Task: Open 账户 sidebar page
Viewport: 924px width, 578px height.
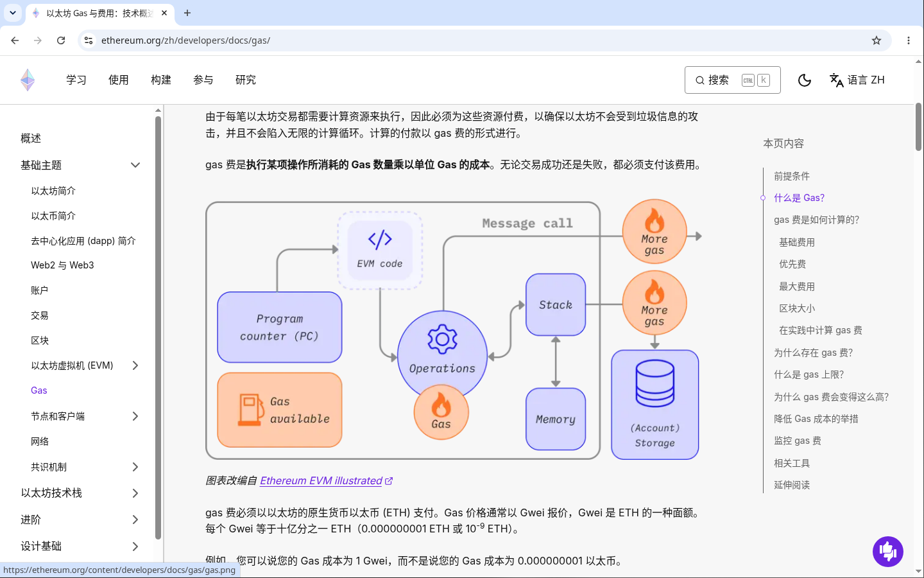Action: [x=40, y=290]
